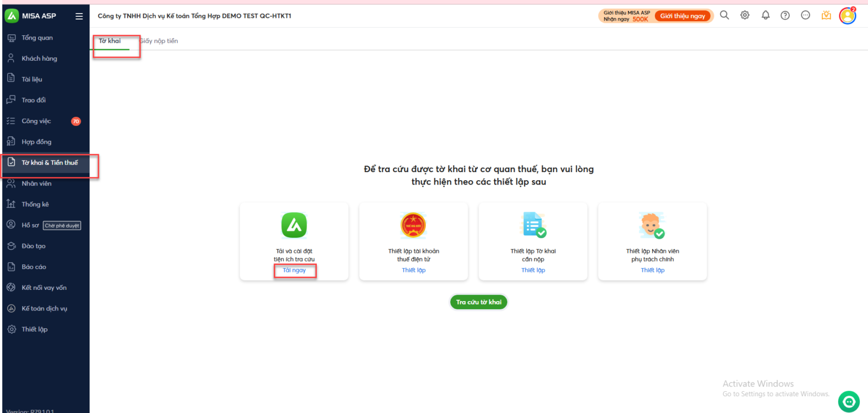Toggle the hamburger sidebar menu

point(79,16)
